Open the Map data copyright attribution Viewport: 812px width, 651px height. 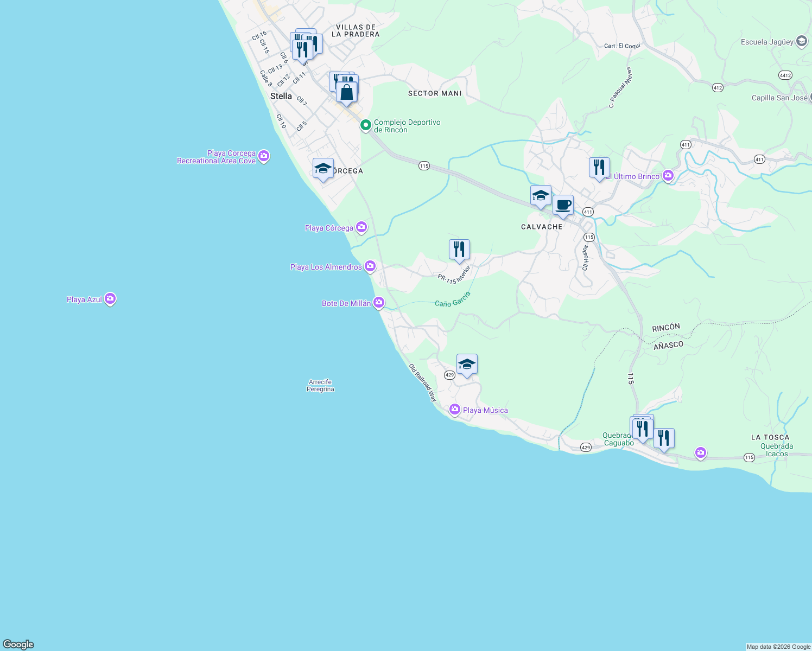[x=778, y=646]
